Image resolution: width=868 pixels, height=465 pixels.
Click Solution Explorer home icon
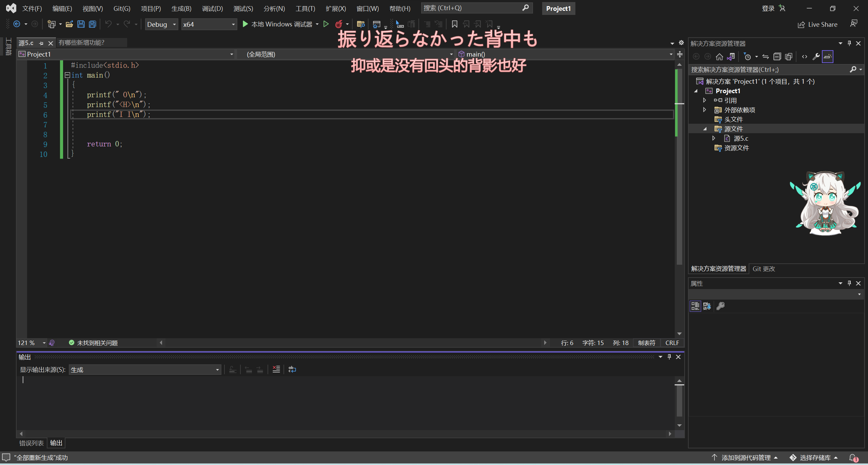tap(719, 57)
